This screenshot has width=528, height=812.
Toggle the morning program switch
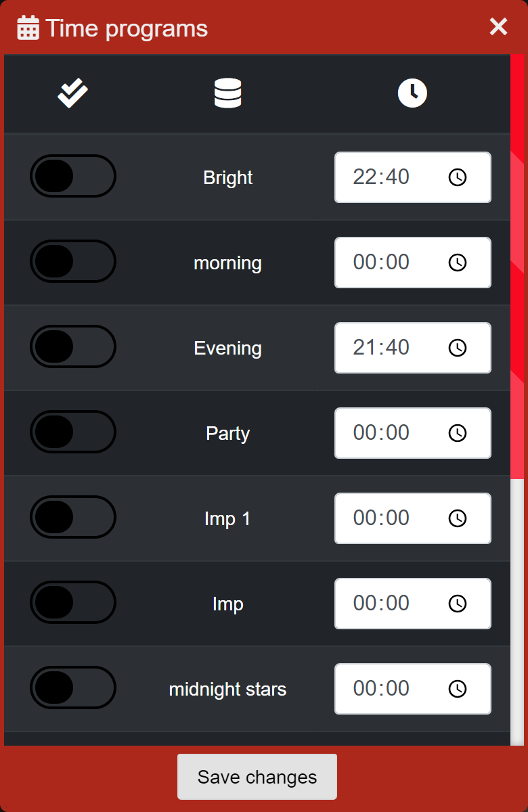pos(73,261)
